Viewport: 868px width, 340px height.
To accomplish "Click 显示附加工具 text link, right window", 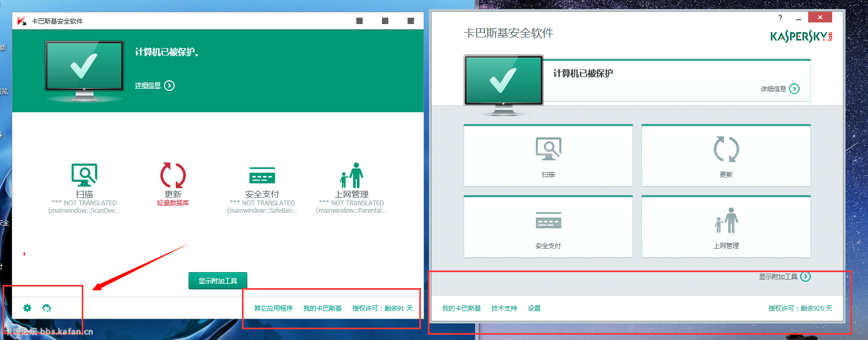I will tap(778, 277).
